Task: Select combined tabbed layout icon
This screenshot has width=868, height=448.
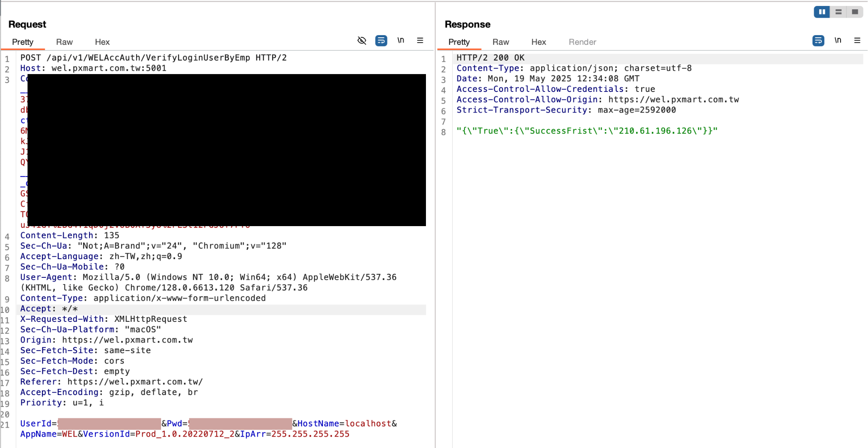Action: (x=855, y=12)
